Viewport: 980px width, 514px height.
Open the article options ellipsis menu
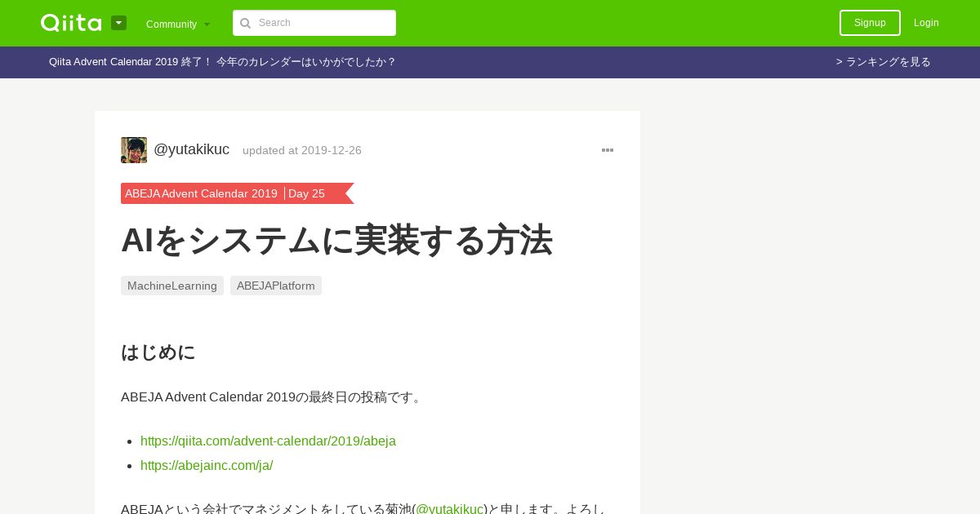tap(608, 150)
